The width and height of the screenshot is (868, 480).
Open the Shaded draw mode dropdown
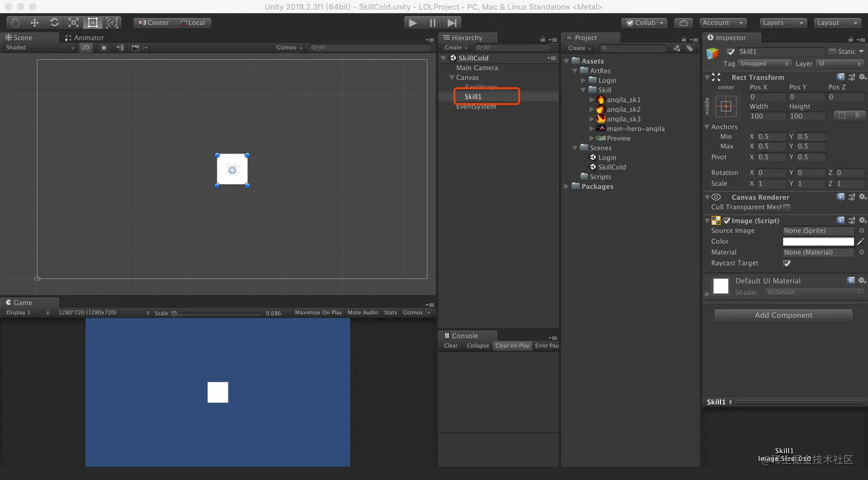pyautogui.click(x=39, y=48)
